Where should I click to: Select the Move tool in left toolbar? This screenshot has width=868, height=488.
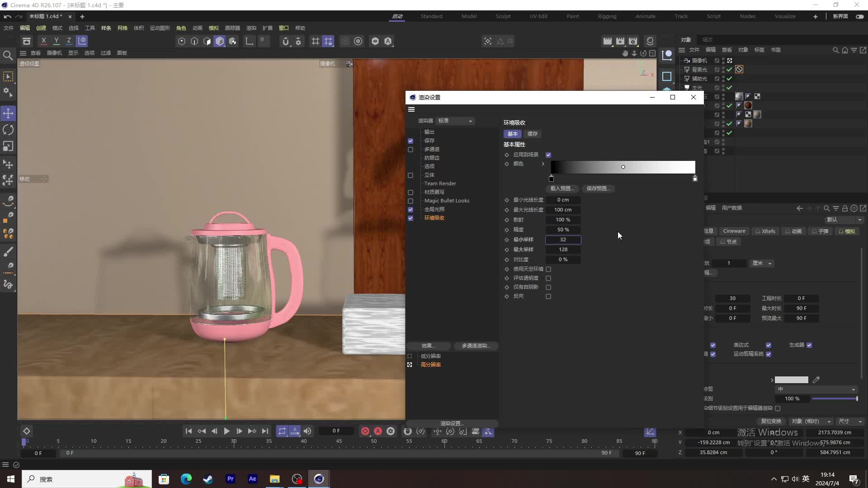8,113
